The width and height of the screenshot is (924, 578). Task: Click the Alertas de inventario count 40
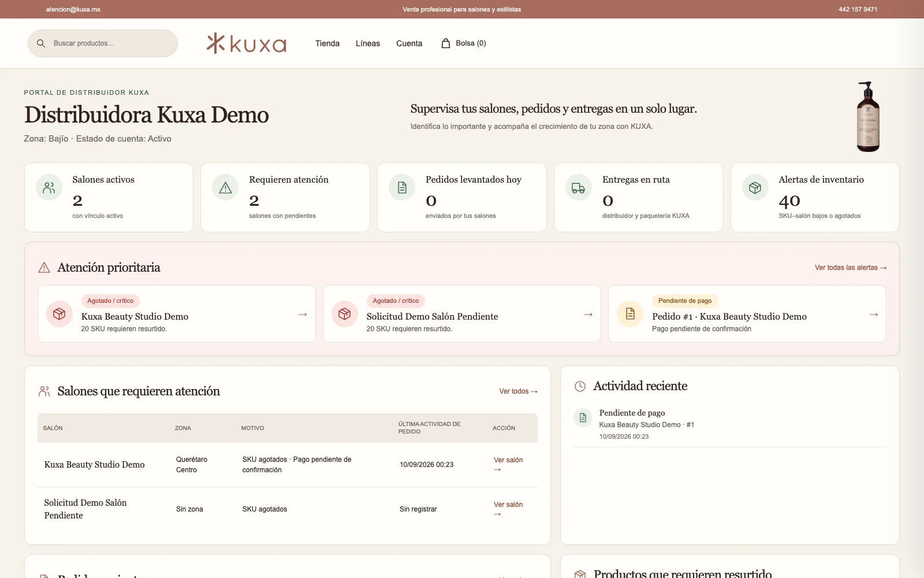(789, 201)
